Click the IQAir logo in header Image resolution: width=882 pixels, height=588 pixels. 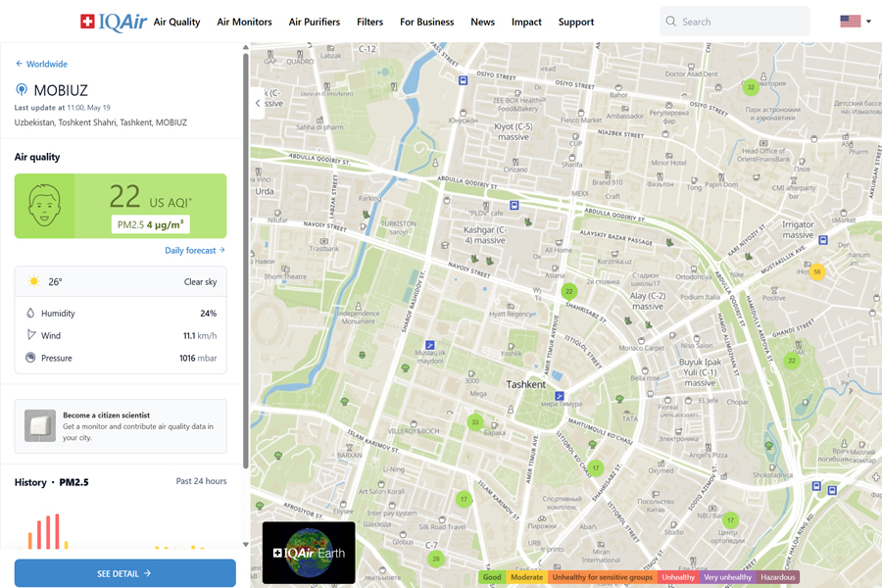[x=113, y=22]
